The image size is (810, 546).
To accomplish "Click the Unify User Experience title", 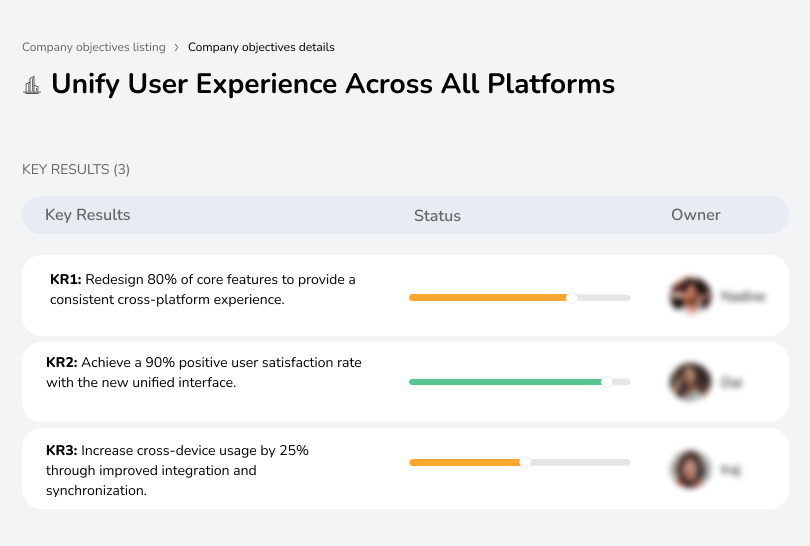I will click(x=333, y=84).
